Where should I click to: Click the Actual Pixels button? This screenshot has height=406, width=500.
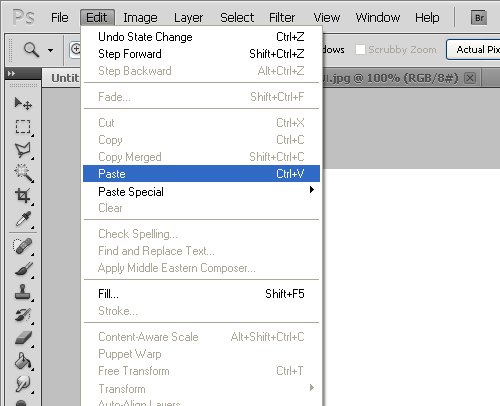pos(475,50)
